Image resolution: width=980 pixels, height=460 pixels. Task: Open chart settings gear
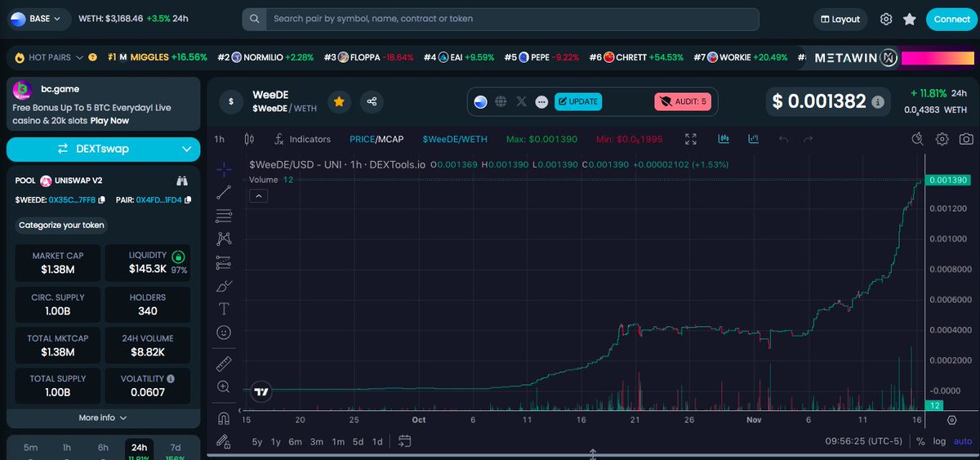tap(942, 139)
